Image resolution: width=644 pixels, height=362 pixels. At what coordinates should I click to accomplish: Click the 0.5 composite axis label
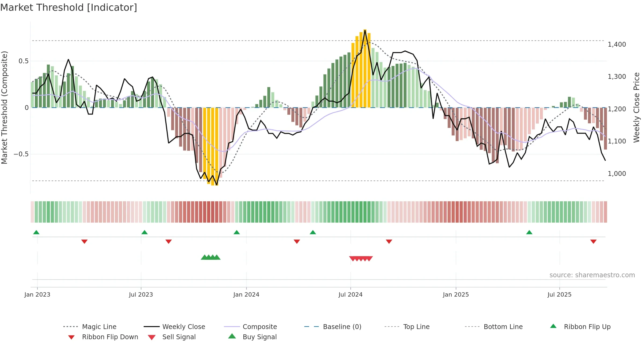(x=24, y=61)
